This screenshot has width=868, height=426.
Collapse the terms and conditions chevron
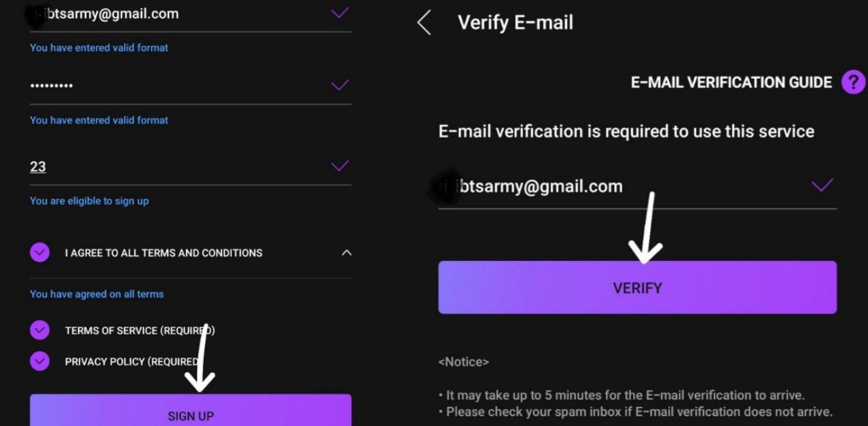346,253
